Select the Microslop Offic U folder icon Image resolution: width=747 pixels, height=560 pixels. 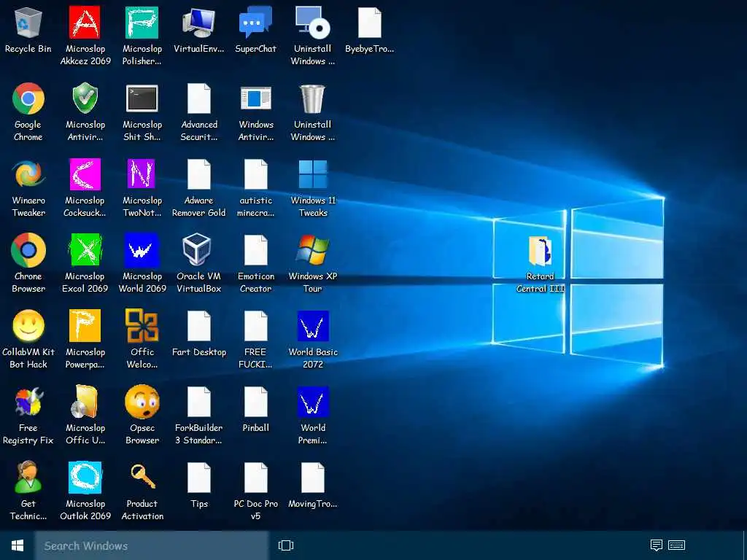pos(85,402)
